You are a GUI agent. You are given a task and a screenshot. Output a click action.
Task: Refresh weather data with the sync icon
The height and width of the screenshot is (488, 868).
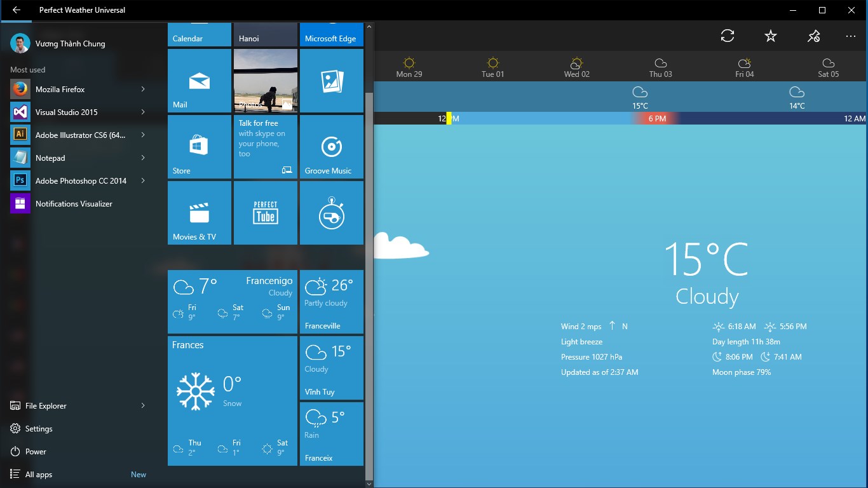pos(728,36)
